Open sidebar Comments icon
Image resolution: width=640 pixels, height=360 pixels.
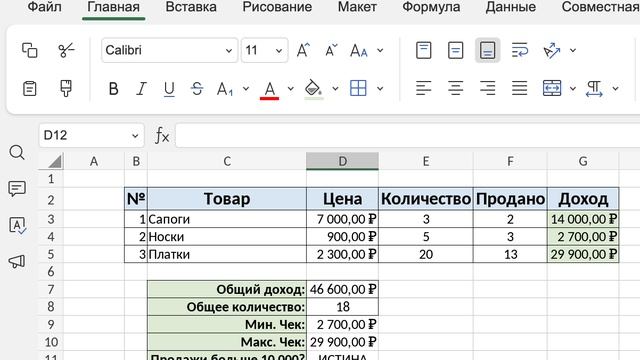click(x=17, y=189)
